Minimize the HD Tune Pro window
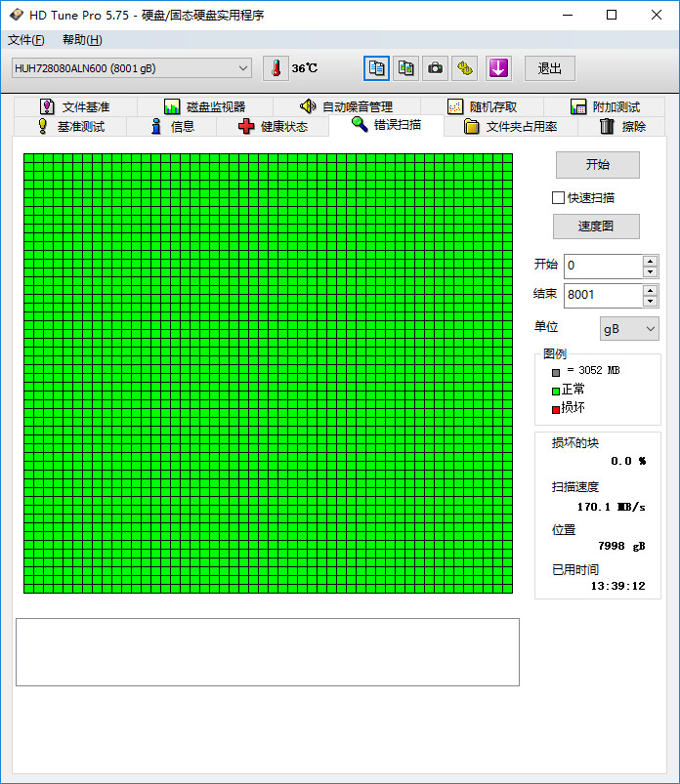 [x=568, y=15]
